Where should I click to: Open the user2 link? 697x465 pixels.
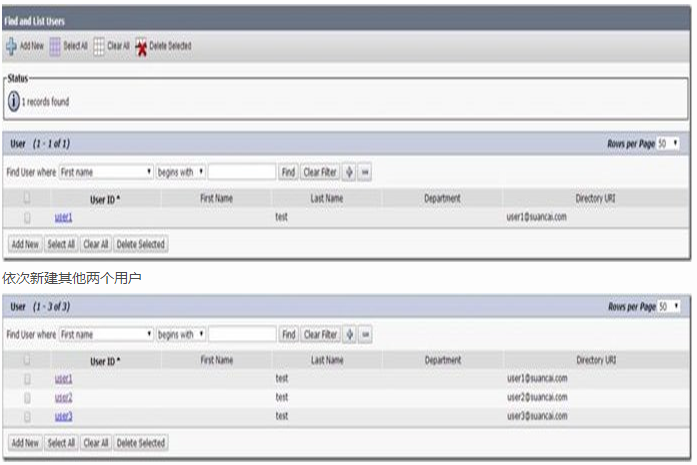tap(63, 397)
